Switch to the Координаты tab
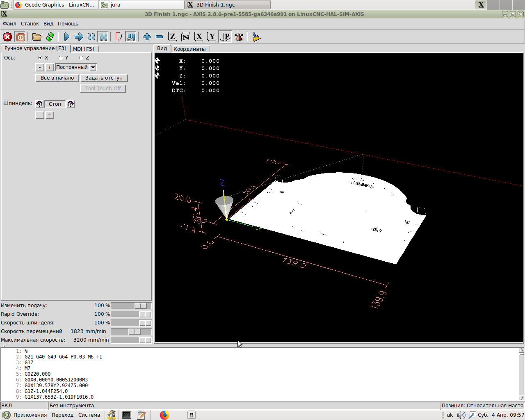 (189, 49)
